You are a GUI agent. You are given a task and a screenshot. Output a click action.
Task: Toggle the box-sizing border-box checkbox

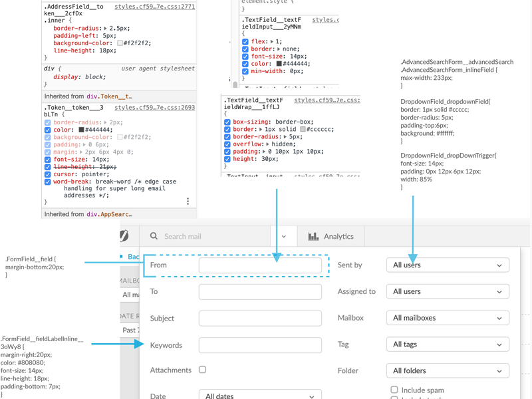pyautogui.click(x=227, y=122)
